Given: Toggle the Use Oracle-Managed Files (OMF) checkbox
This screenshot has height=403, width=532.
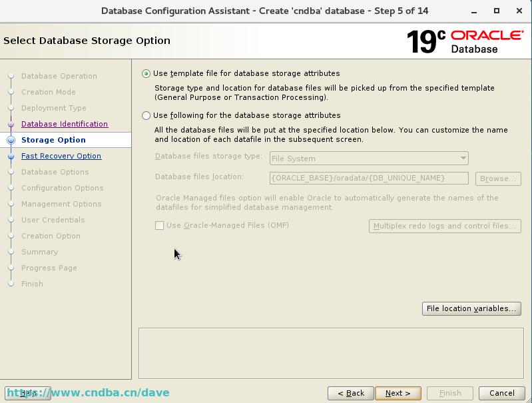Looking at the screenshot, I should [x=159, y=225].
